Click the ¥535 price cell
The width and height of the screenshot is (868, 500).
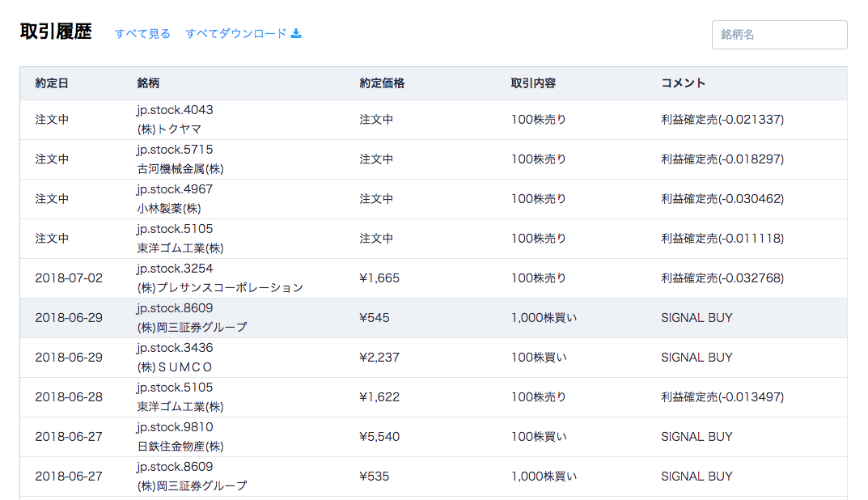pyautogui.click(x=375, y=477)
